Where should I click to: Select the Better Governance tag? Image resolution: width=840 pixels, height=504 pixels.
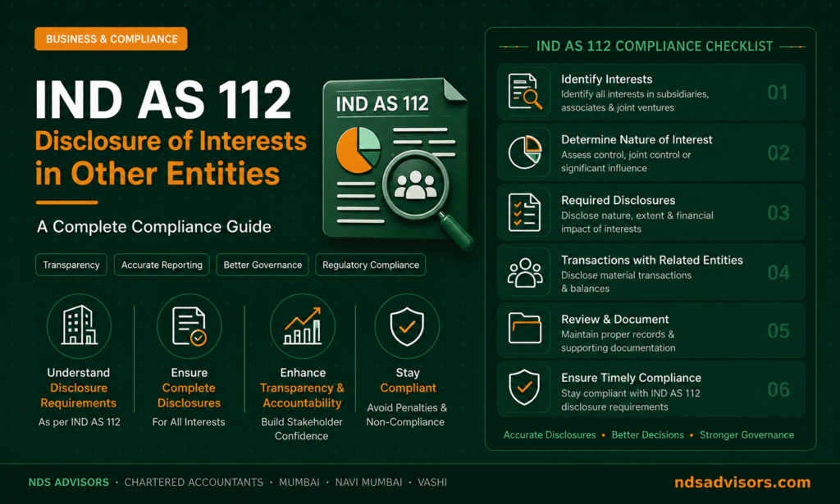(262, 265)
